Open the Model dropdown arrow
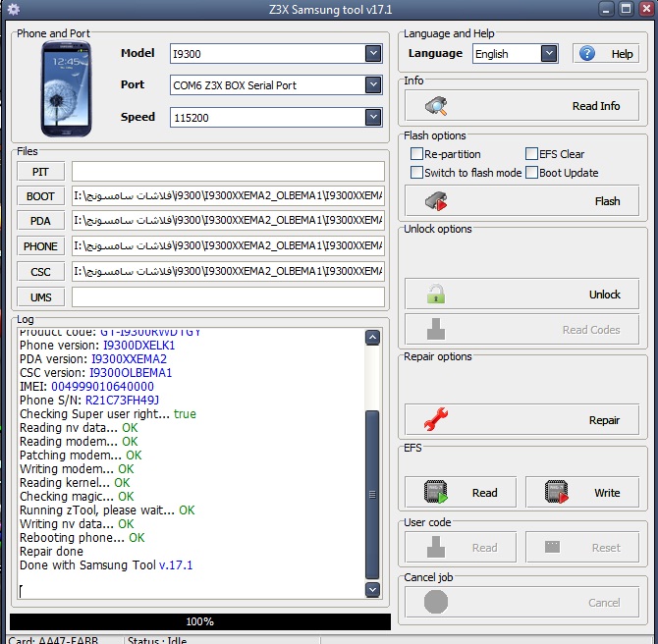 pyautogui.click(x=373, y=53)
